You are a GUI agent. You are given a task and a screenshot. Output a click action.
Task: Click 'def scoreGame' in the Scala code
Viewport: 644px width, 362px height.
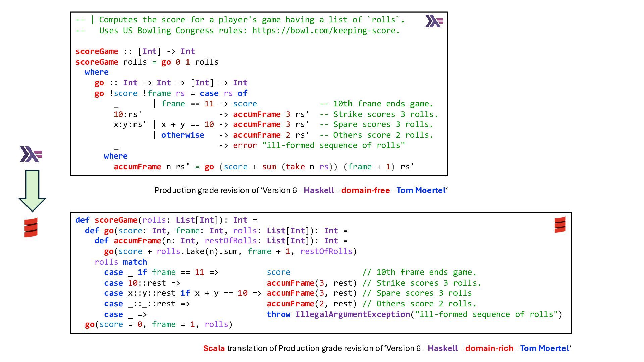pos(106,220)
